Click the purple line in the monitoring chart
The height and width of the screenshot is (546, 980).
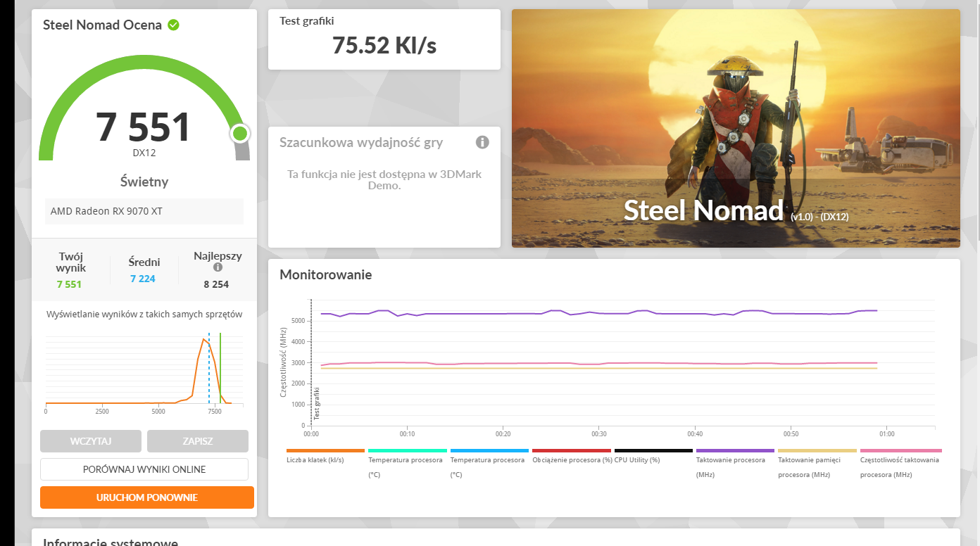click(598, 312)
